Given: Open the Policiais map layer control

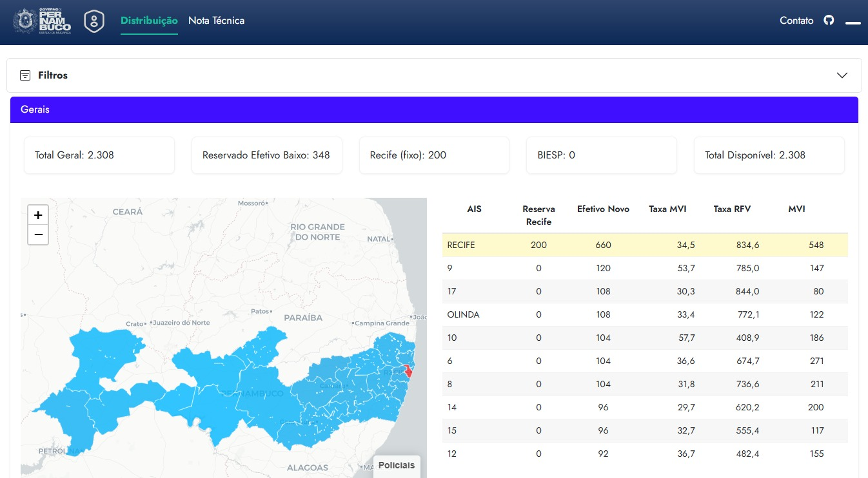Looking at the screenshot, I should click(396, 465).
